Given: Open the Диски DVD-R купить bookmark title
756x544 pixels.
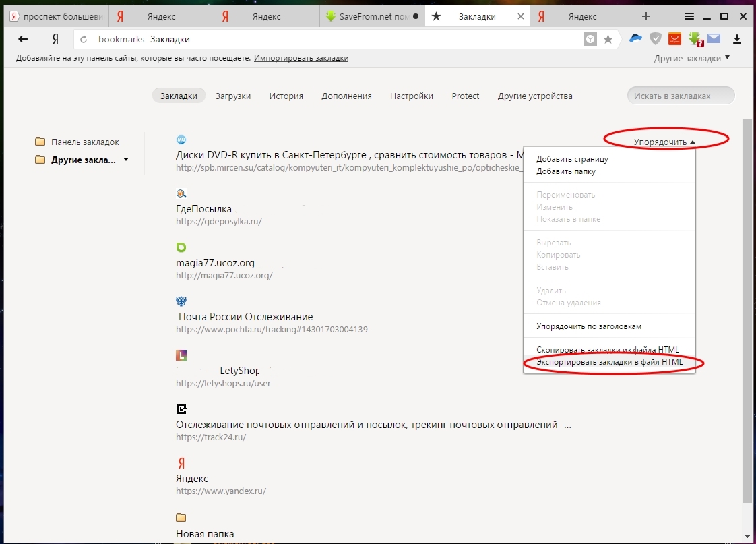Looking at the screenshot, I should pyautogui.click(x=350, y=155).
